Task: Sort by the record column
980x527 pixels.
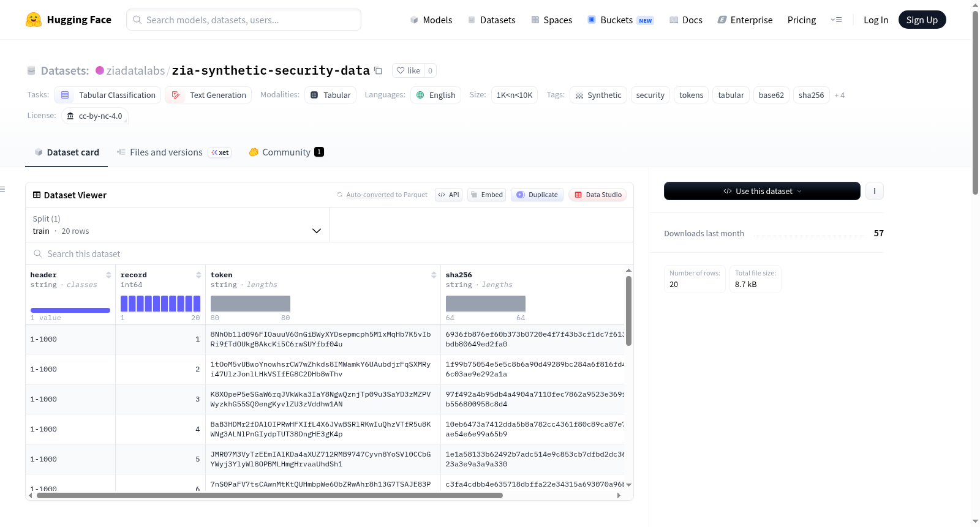Action: click(198, 275)
